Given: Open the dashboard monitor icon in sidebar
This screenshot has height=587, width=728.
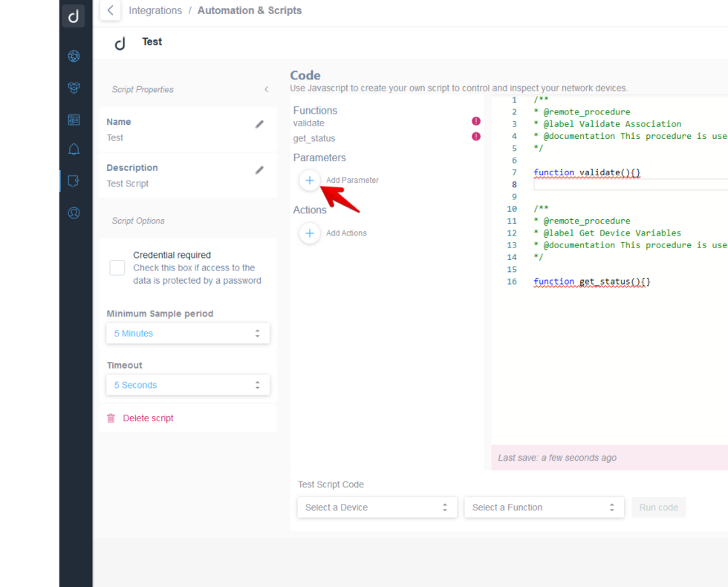Looking at the screenshot, I should pyautogui.click(x=74, y=119).
